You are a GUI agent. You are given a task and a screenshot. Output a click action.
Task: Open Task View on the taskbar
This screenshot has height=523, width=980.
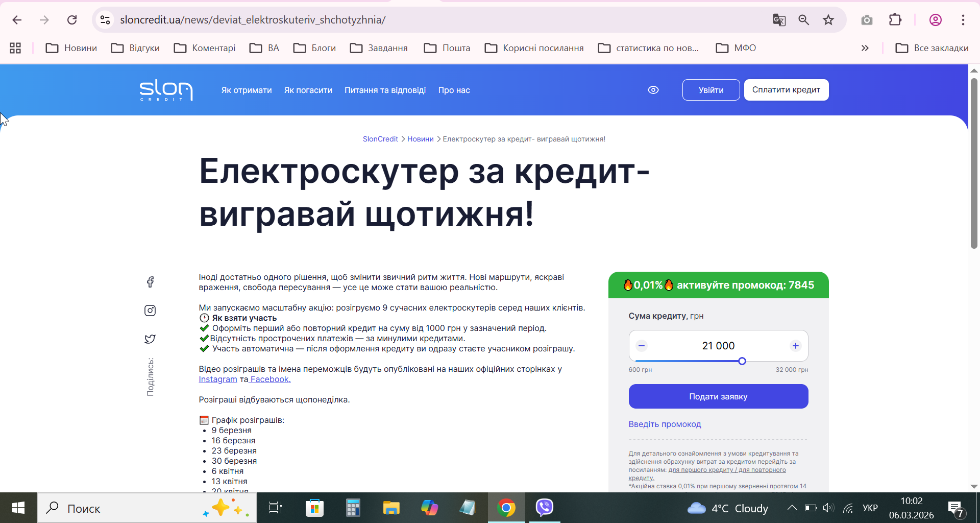(x=276, y=508)
